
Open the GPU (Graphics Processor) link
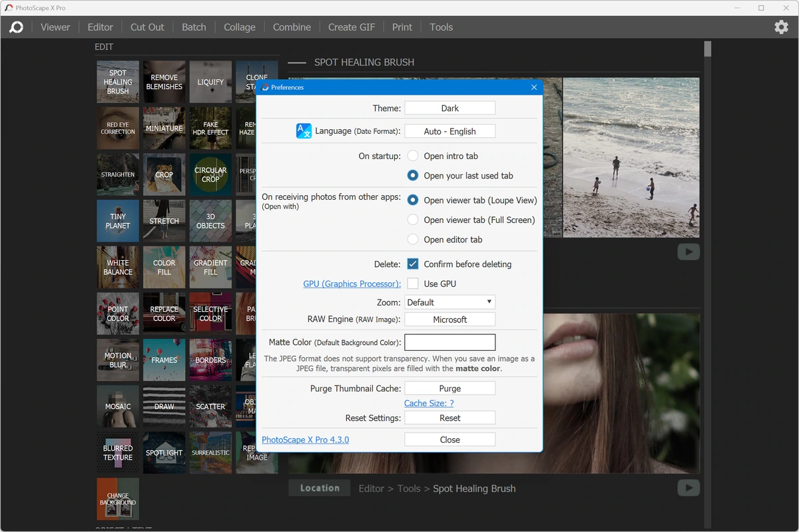[x=352, y=284]
